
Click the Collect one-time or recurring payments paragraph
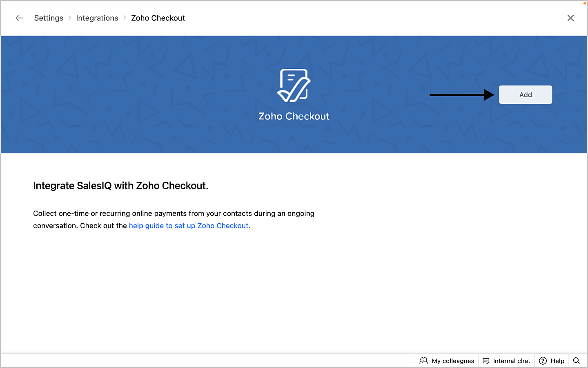pos(174,213)
